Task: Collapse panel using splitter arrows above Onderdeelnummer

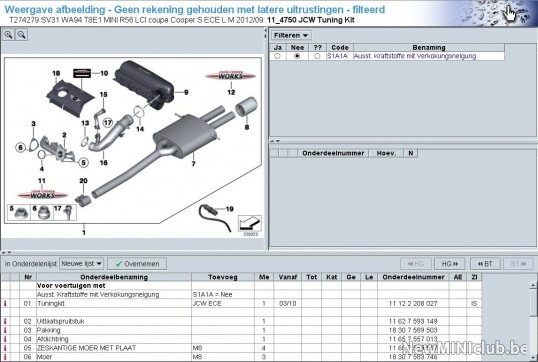Action: [275, 141]
